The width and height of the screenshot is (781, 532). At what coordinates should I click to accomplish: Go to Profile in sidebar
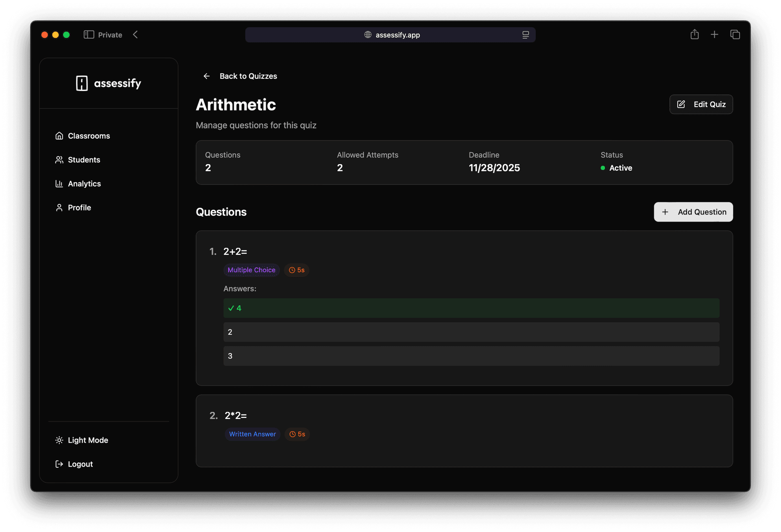pyautogui.click(x=79, y=208)
